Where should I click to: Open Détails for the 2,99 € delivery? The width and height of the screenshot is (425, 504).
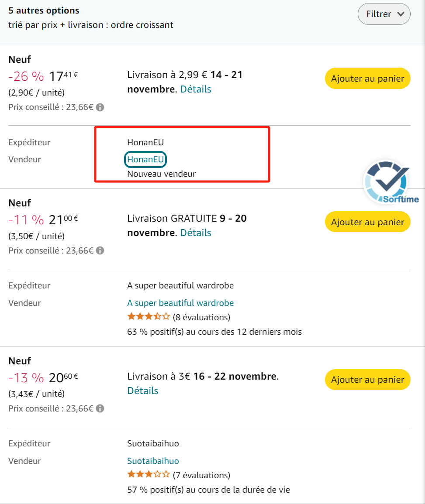pyautogui.click(x=196, y=89)
